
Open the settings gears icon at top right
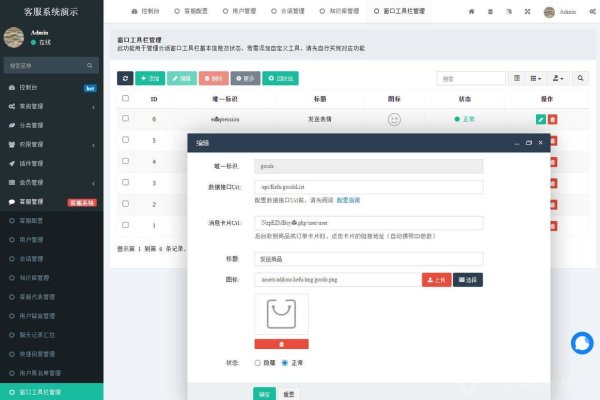[592, 11]
